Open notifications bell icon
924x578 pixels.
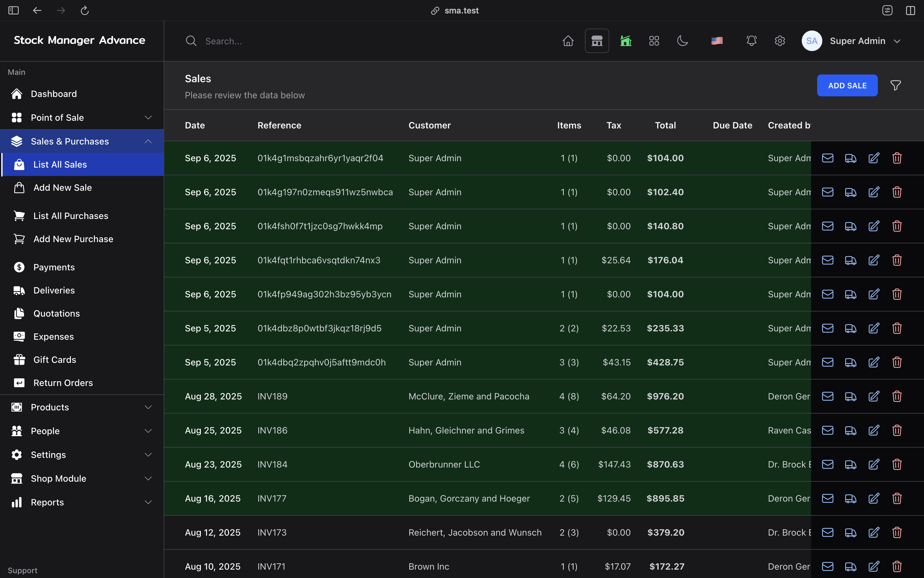(751, 41)
